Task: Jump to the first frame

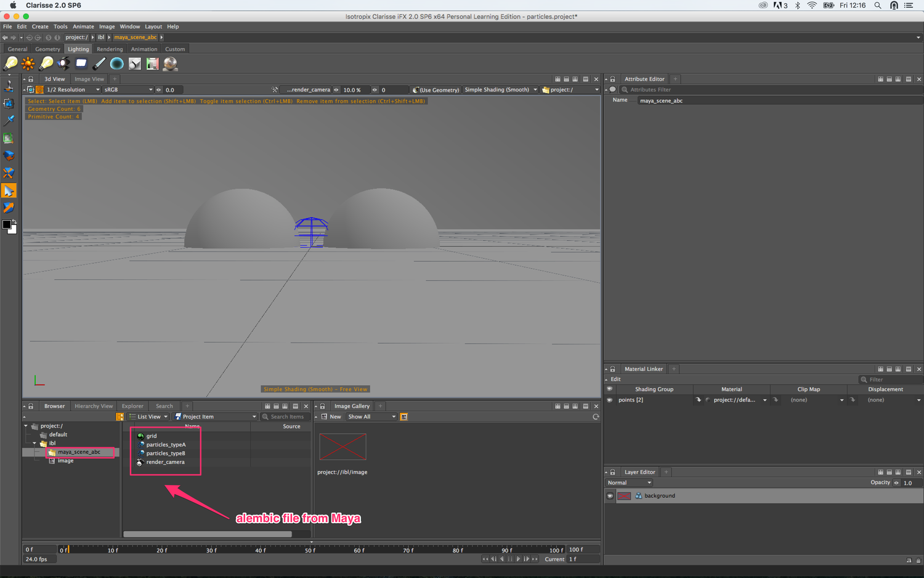Action: [x=485, y=559]
